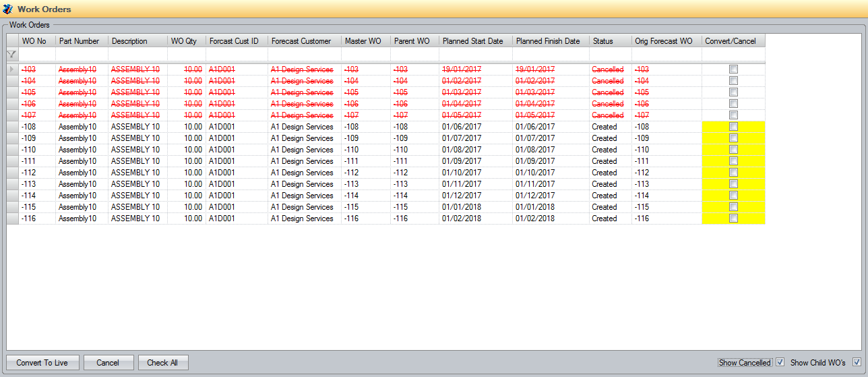Toggle the Show Child WO's checkbox
Screen dimensions: 868x377
coord(857,362)
